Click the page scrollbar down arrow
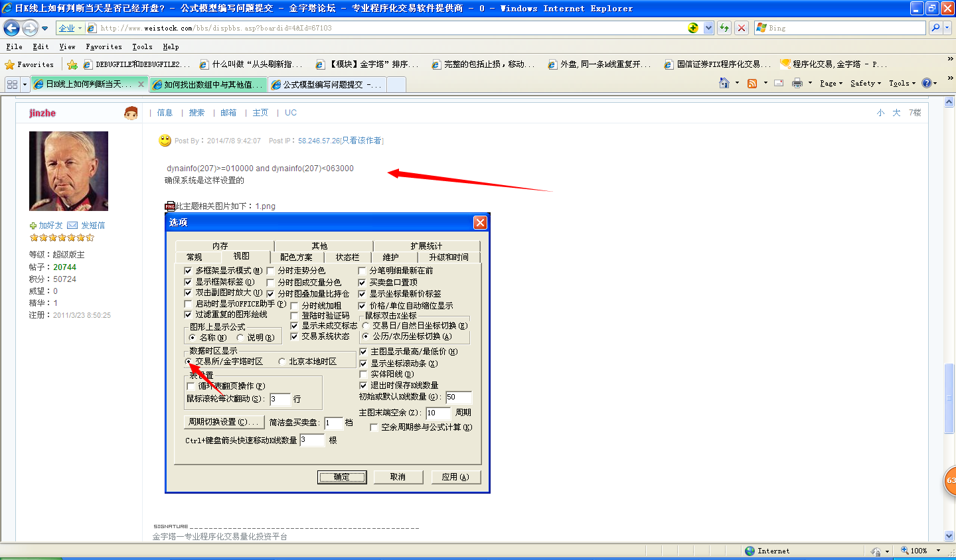Screen dimensions: 956x560 tap(949, 535)
